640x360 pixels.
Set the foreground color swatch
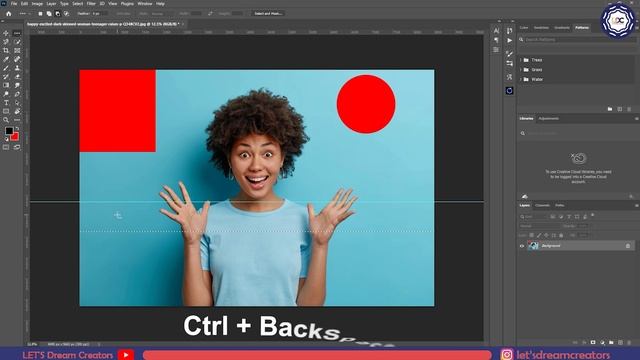click(x=9, y=131)
